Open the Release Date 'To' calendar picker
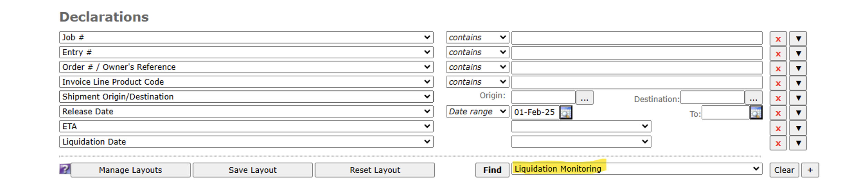Screen dimensions: 868x192 [756, 113]
